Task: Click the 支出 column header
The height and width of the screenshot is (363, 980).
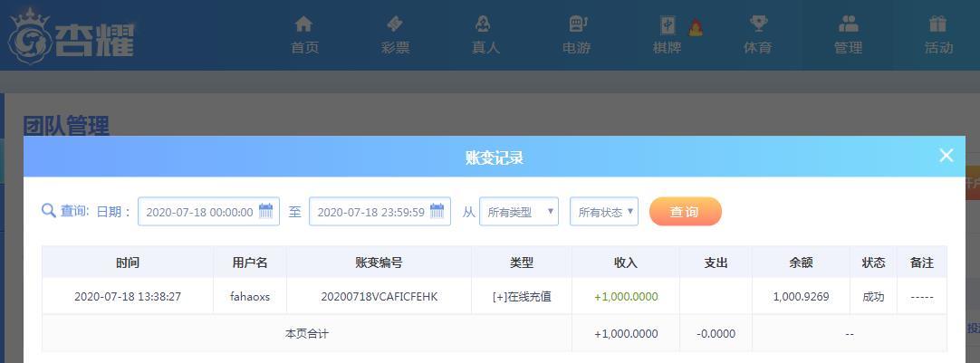Action: tap(716, 263)
